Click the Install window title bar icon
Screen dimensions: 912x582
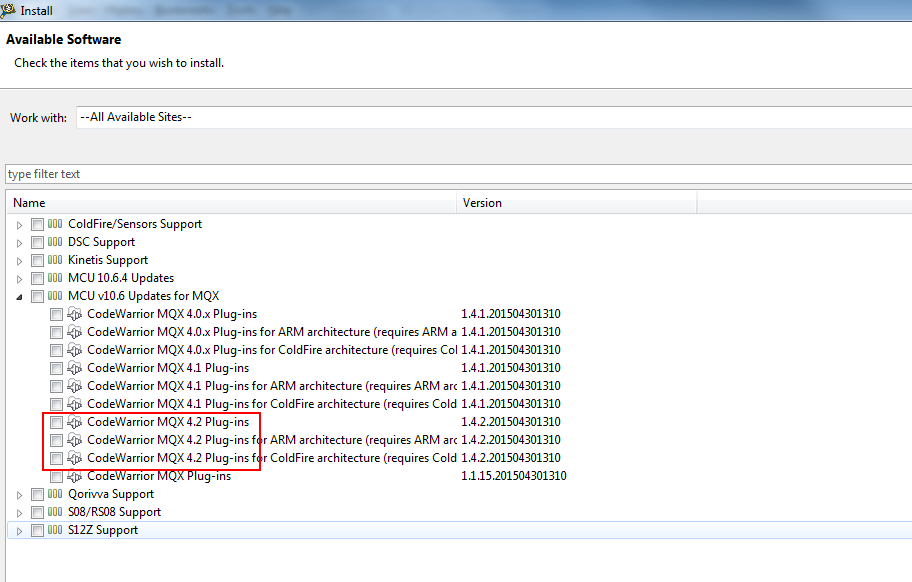coord(8,10)
